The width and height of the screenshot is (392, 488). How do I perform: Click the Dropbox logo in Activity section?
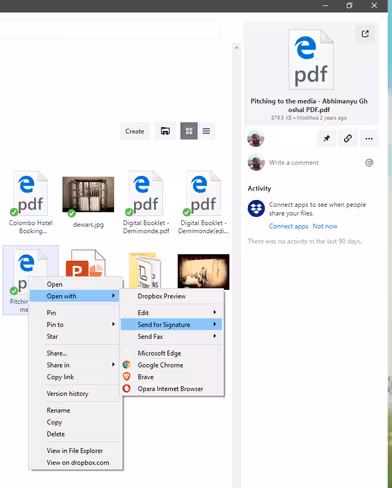pyautogui.click(x=256, y=208)
